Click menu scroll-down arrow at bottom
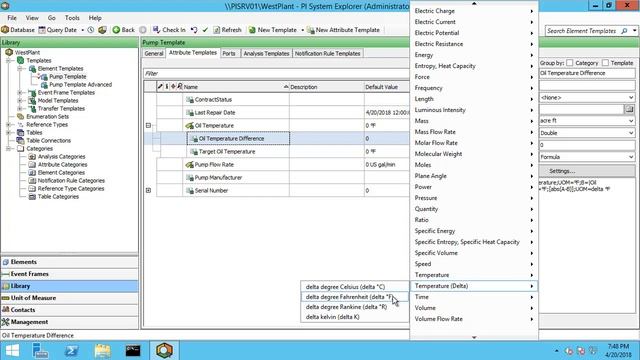Image resolution: width=640 pixels, height=360 pixels. coord(474,337)
